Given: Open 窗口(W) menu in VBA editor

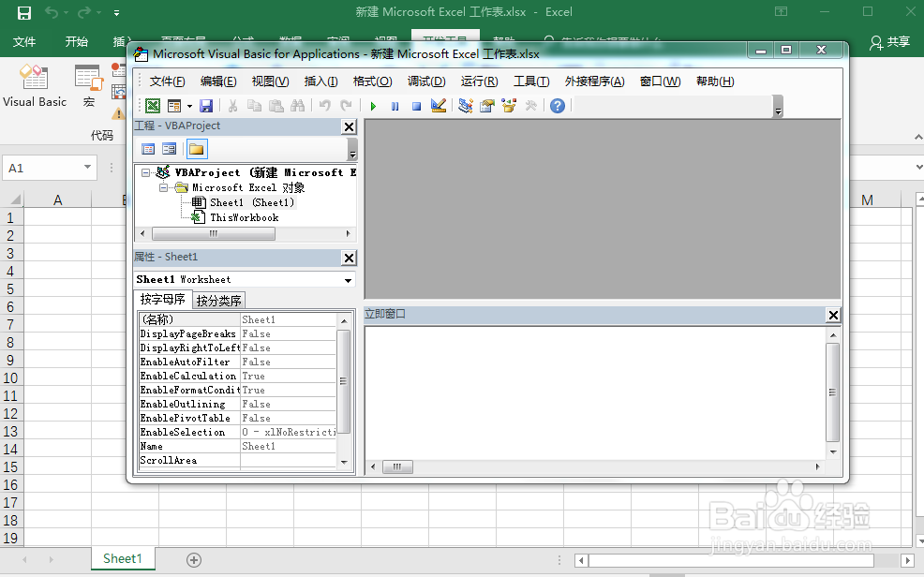Looking at the screenshot, I should [x=660, y=81].
